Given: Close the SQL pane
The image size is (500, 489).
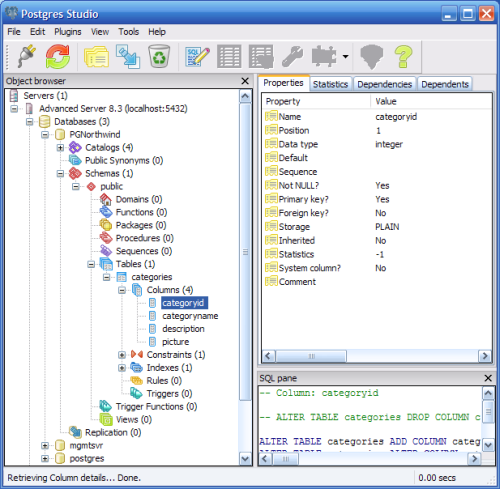Looking at the screenshot, I should click(488, 378).
